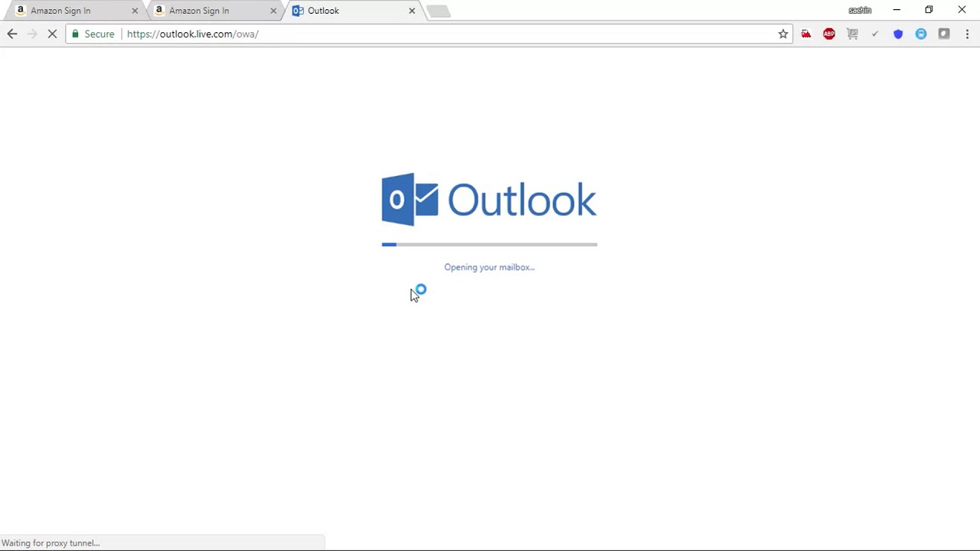The image size is (980, 551).
Task: Restore down the Chrome window
Action: pos(929,10)
